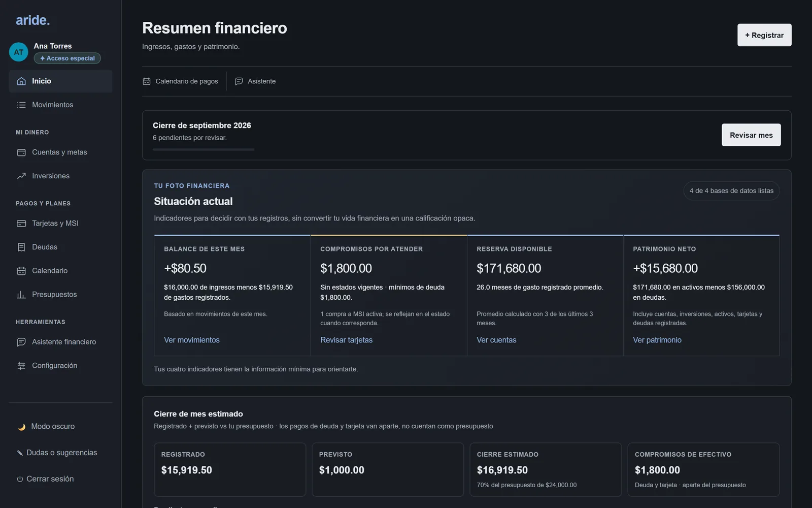Screen dimensions: 812x508
Task: Click the sliders icon for Configuración
Action: click(21, 366)
